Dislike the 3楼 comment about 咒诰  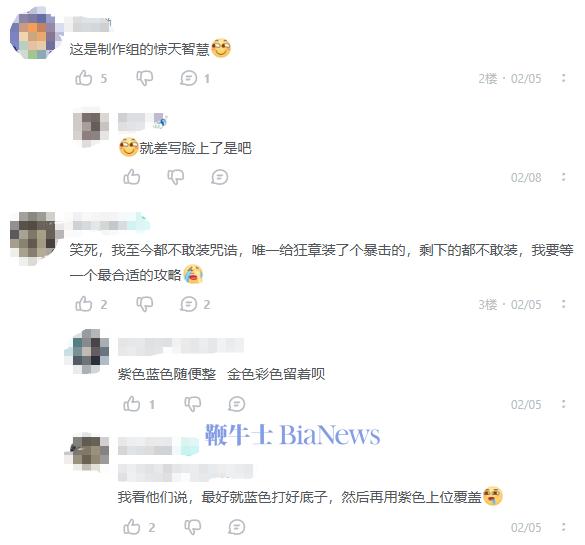(x=145, y=304)
